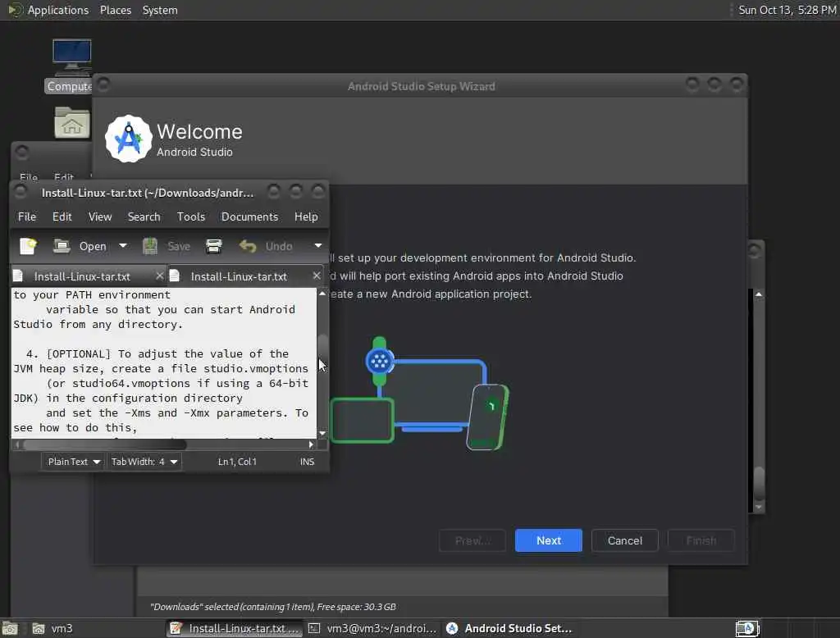The image size is (840, 638).
Task: Open the Tools menu in text editor
Action: [x=190, y=216]
